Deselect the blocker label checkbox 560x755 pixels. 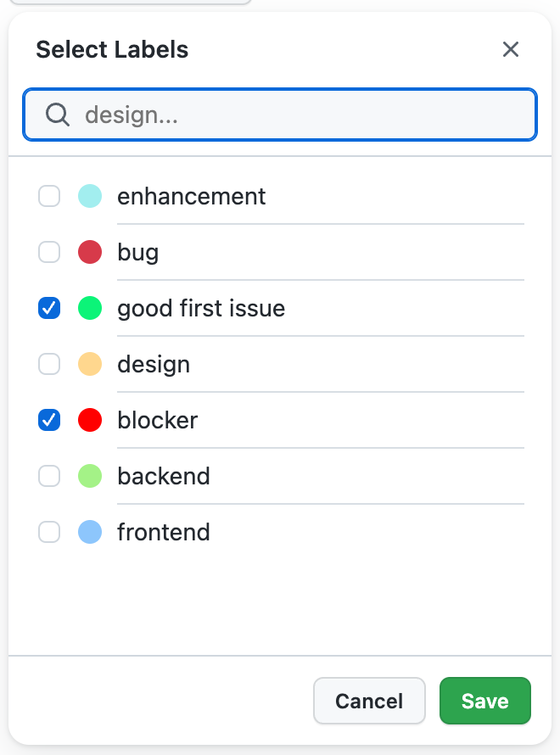(x=49, y=421)
